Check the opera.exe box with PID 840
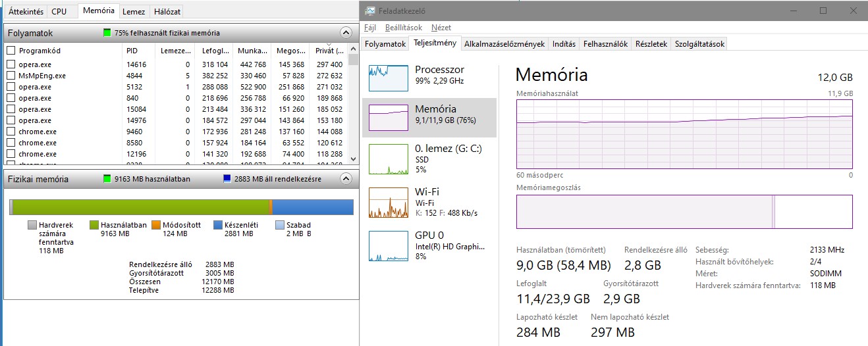The width and height of the screenshot is (868, 346). point(11,98)
